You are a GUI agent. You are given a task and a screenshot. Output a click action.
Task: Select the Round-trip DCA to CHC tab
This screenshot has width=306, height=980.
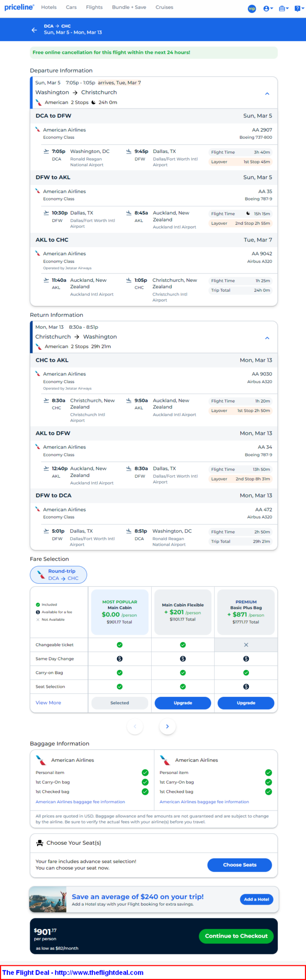(58, 574)
